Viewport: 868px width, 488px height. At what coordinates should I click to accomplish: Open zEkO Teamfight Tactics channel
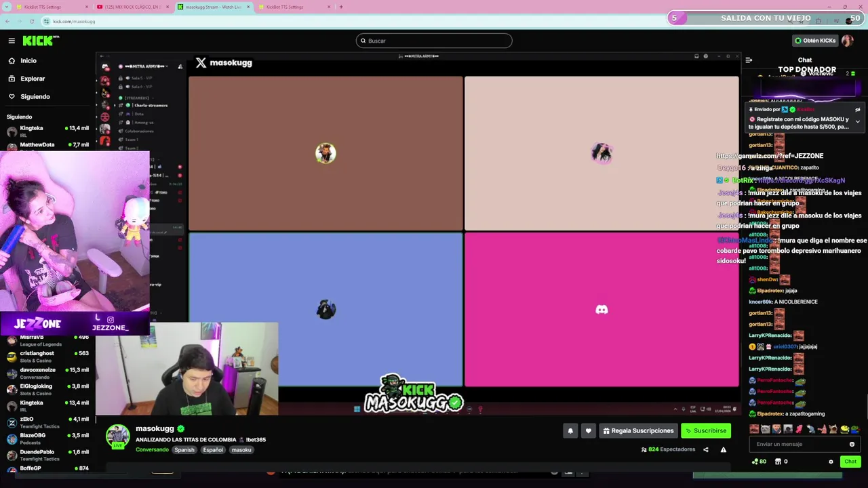tap(46, 423)
